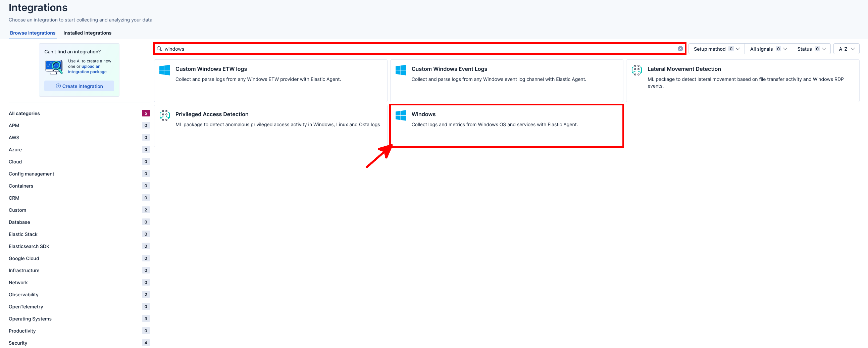Select the Google Cloud category
Viewport: 868px width, 348px height.
point(79,258)
